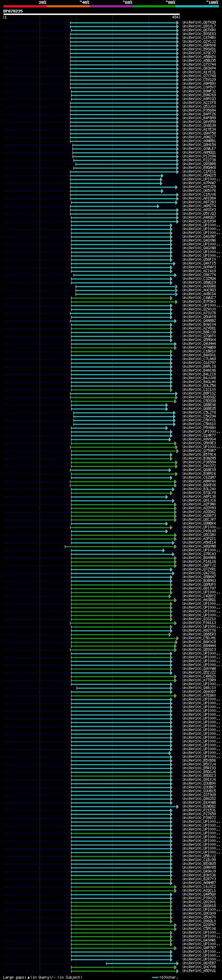The width and height of the screenshot is (222, 980).
Task: Click the label UniRef100_Q4GXN7
Action: [x=199, y=237]
